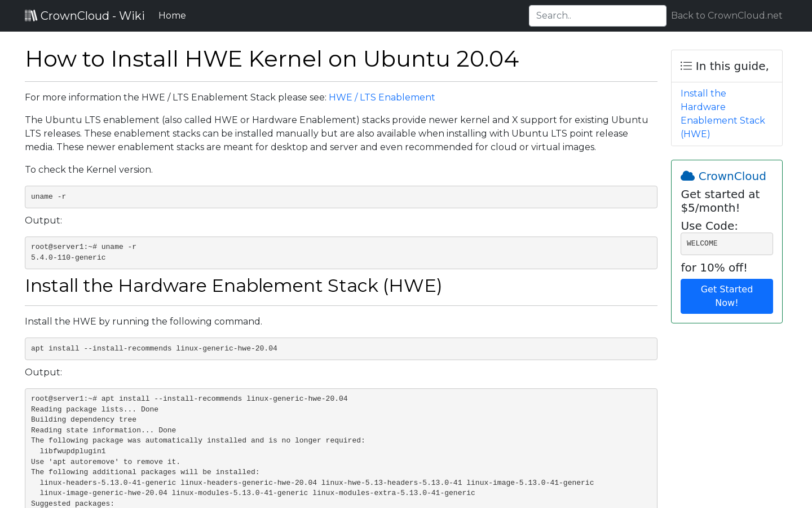The height and width of the screenshot is (508, 812).
Task: Click the kernel version "5.4.0-110-generic" text
Action: [x=68, y=257]
